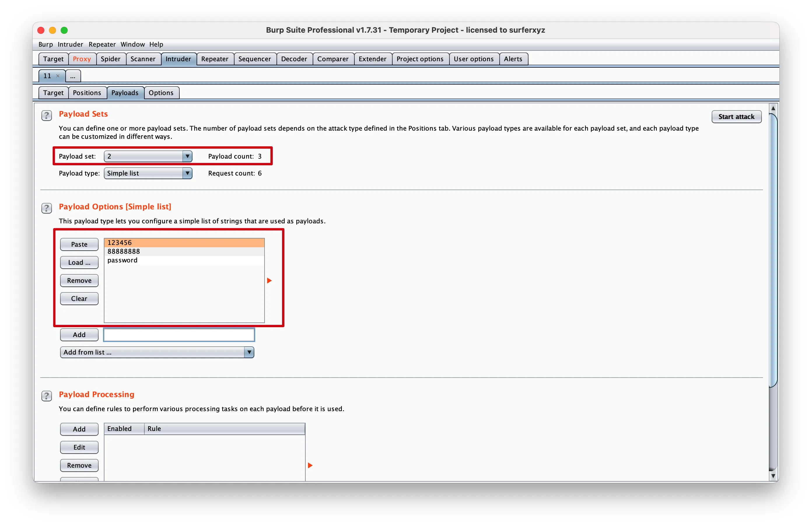Select the top-level Repeater tab

point(215,59)
